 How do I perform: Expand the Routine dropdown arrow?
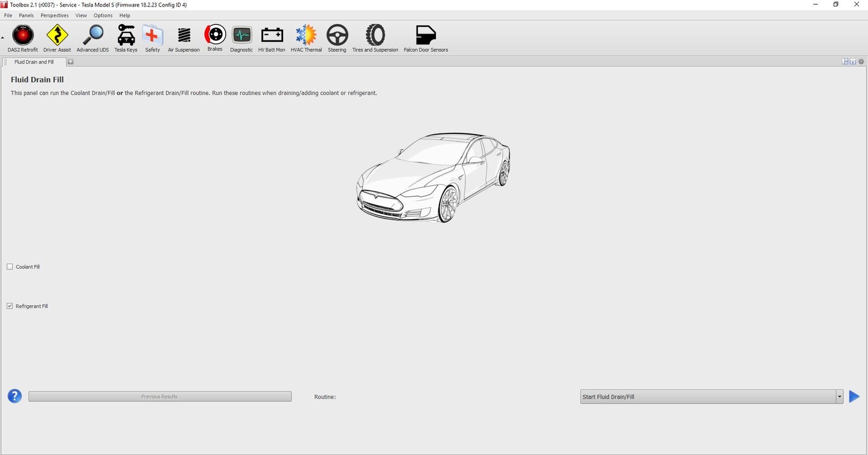(x=839, y=397)
